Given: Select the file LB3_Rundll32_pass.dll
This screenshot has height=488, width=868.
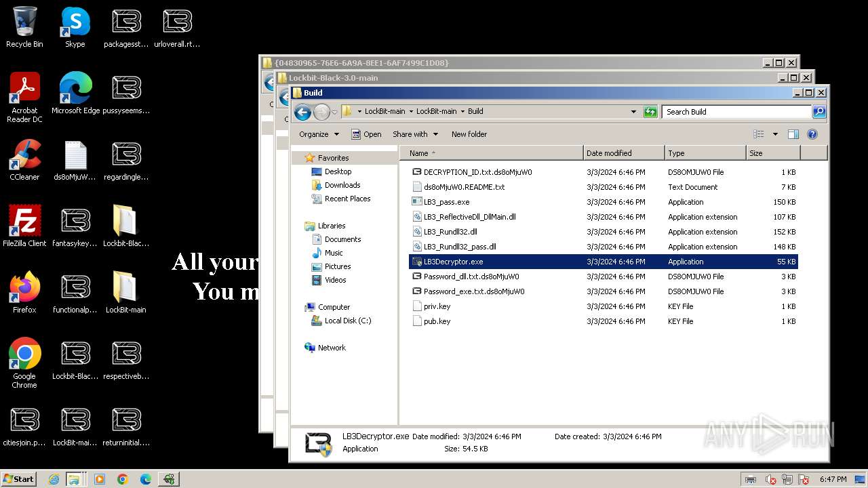Looking at the screenshot, I should tap(604, 247).
